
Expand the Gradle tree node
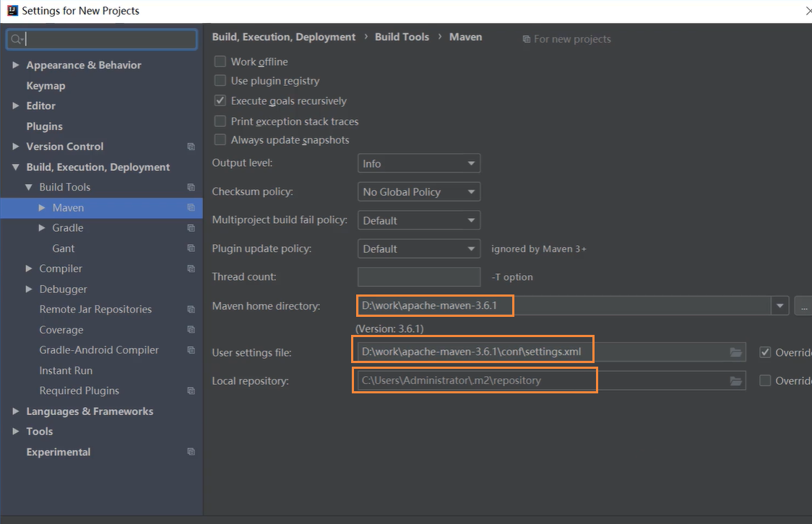click(x=41, y=228)
